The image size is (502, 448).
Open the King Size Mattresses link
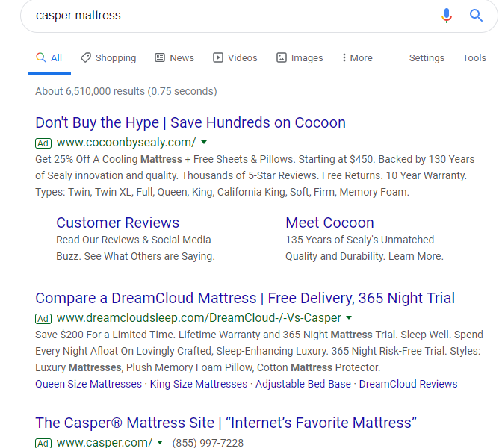pyautogui.click(x=199, y=384)
